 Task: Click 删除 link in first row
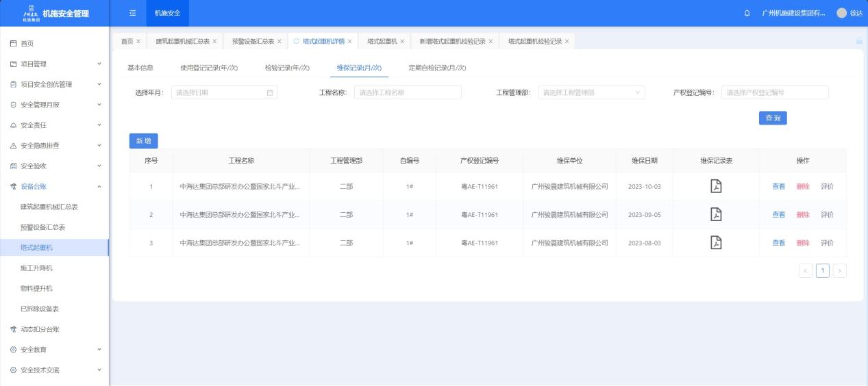803,186
